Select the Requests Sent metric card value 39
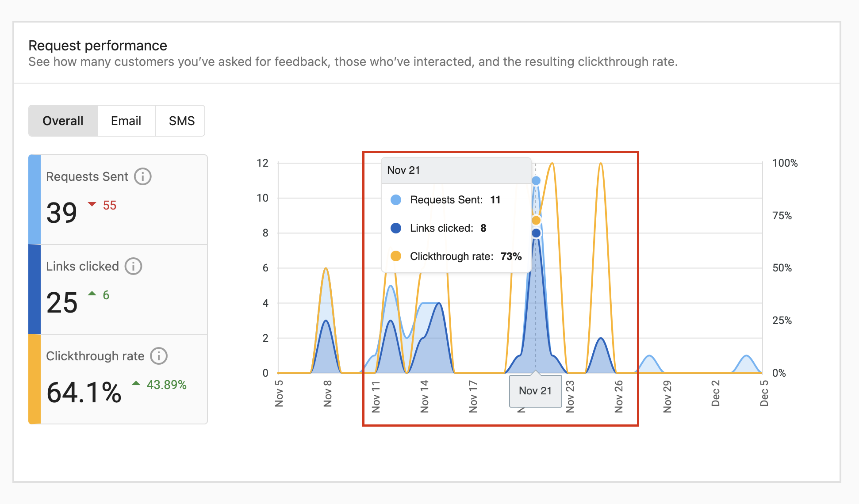 click(x=62, y=213)
